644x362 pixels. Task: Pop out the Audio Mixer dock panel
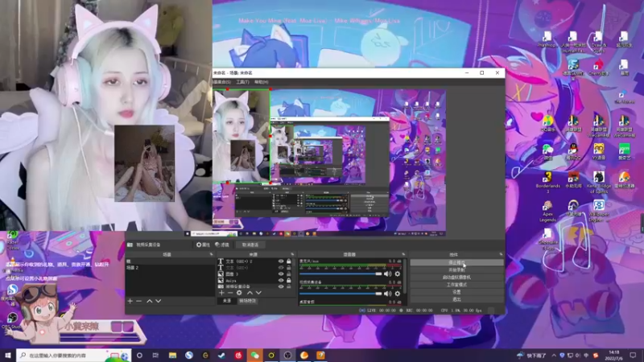(x=403, y=254)
